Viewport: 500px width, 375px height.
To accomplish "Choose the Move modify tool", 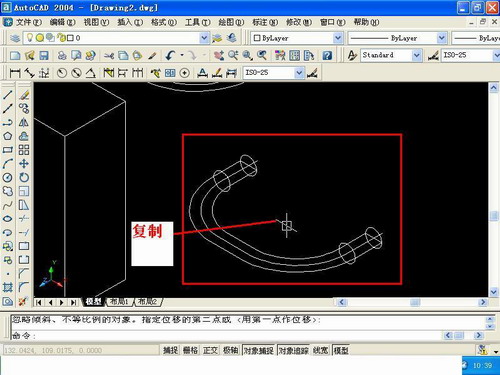I will click(x=24, y=164).
